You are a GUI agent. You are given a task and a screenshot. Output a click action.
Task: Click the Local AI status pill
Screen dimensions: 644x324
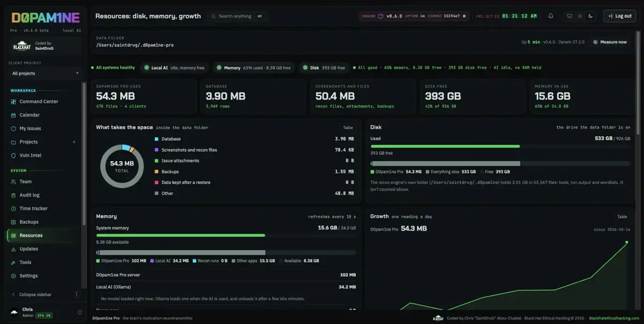click(175, 68)
